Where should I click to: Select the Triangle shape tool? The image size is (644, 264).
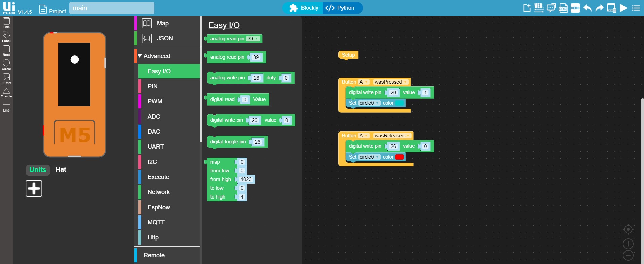click(x=6, y=93)
